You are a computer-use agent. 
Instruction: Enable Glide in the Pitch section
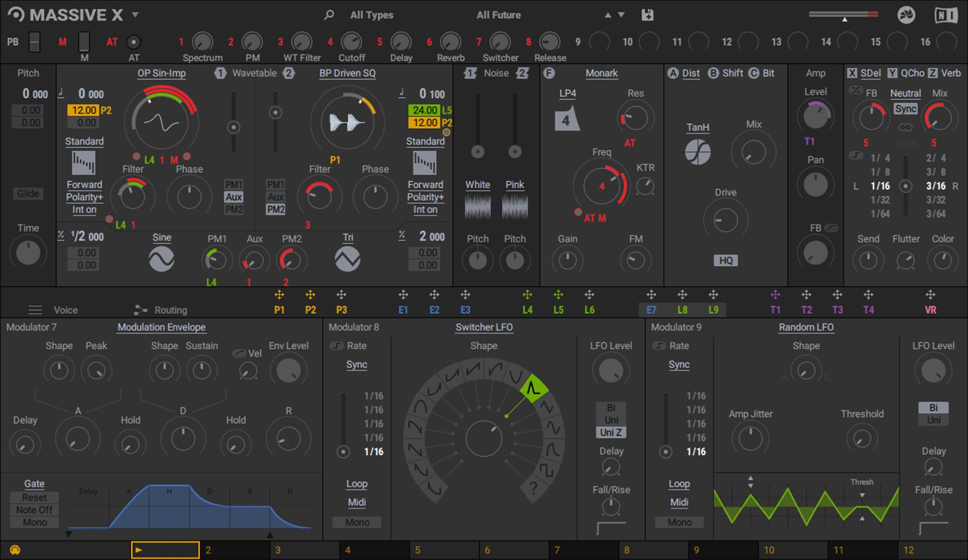[28, 194]
